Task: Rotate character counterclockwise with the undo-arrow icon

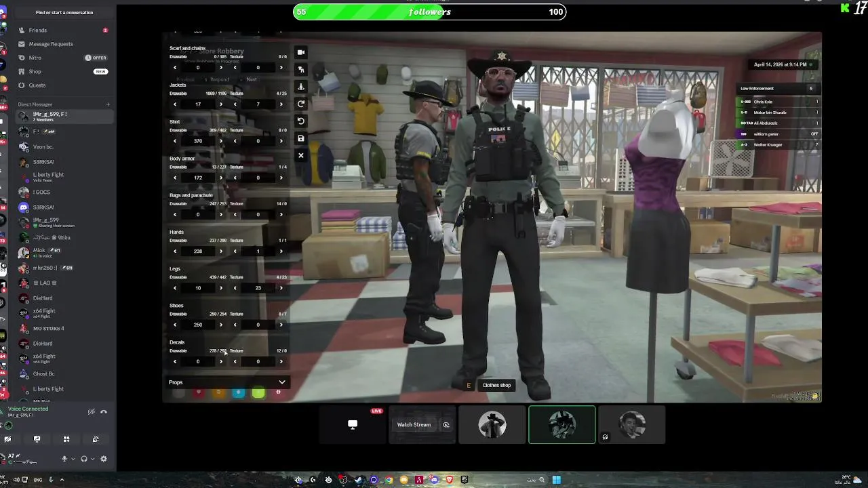Action: click(301, 121)
